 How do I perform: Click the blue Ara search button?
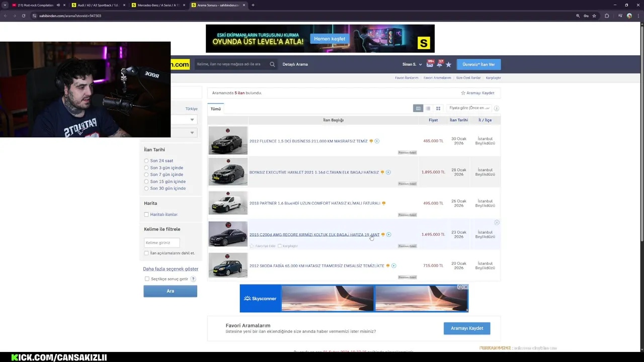click(170, 291)
